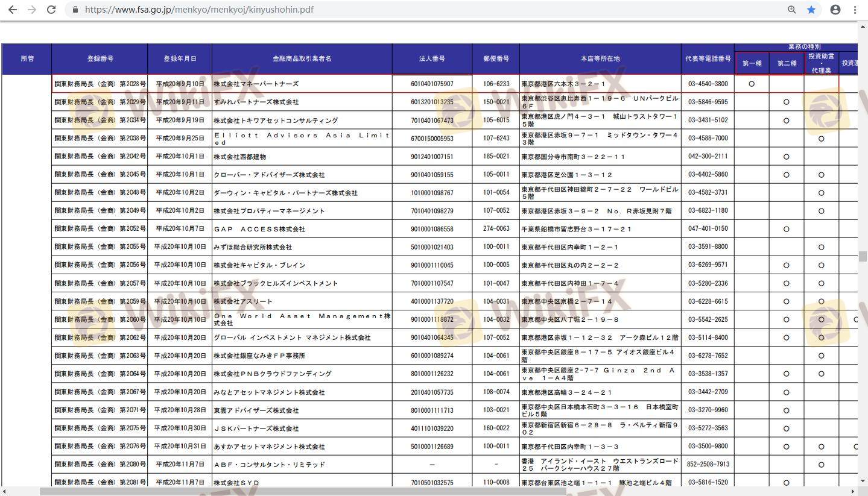The height and width of the screenshot is (496, 868).
Task: Click the browser back arrow
Action: [12, 10]
